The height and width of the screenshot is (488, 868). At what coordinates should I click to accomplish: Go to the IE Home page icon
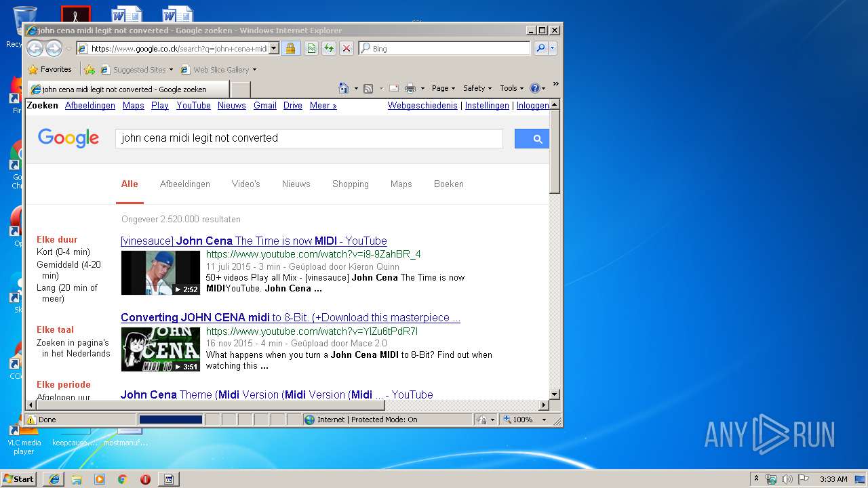(x=343, y=88)
